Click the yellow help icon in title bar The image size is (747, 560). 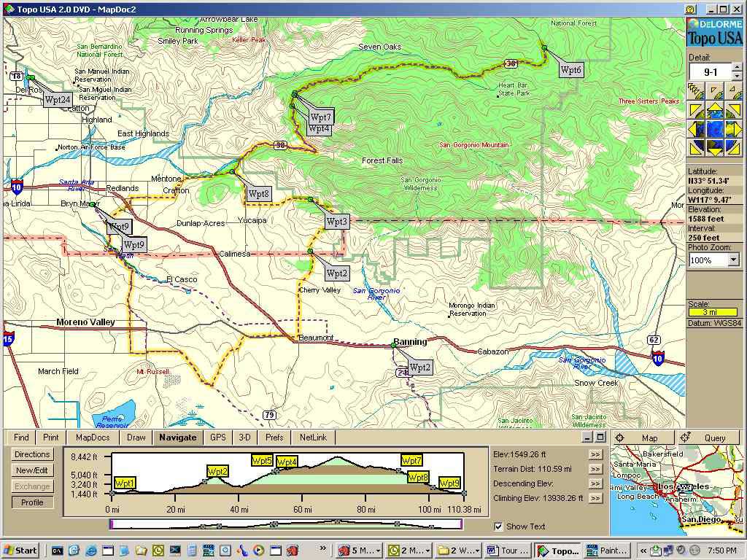(690, 9)
